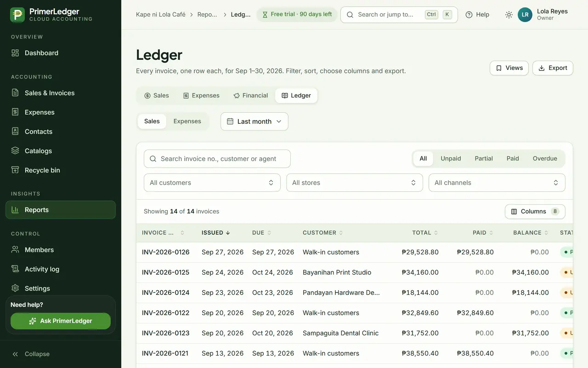The height and width of the screenshot is (368, 588).
Task: Filter invoices by Partial status
Action: 484,159
